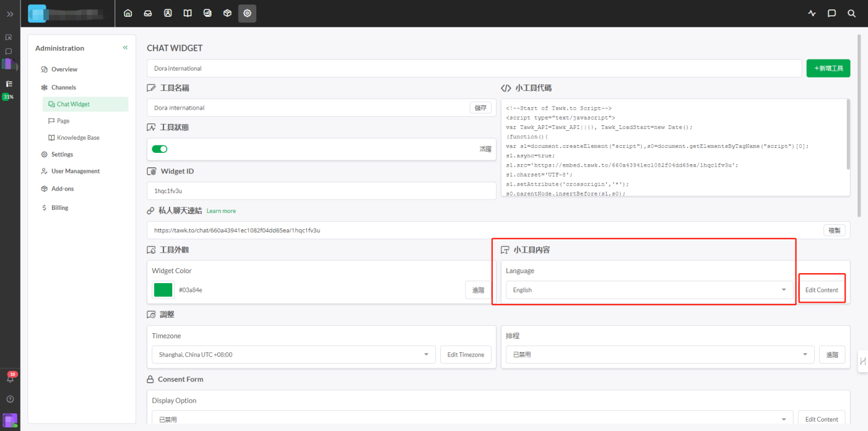
Task: Expand the Timezone dropdown for Shanghai
Action: 293,355
